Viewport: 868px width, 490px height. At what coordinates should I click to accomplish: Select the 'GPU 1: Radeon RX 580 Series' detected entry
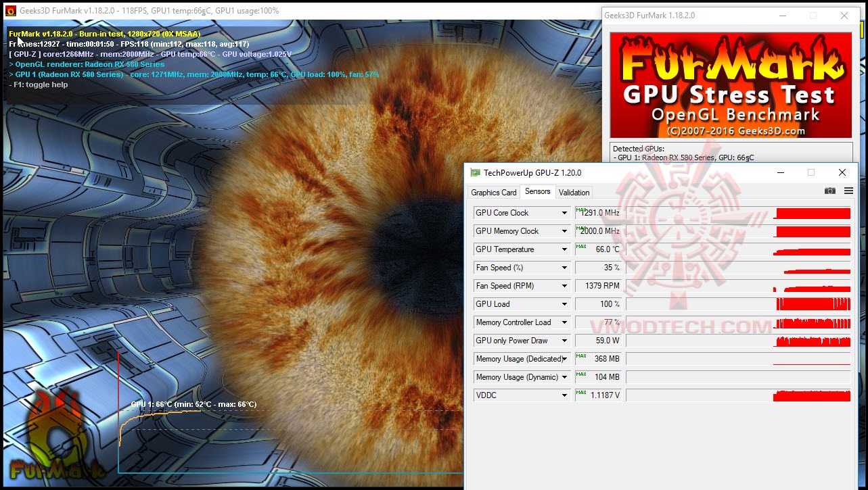[x=683, y=157]
